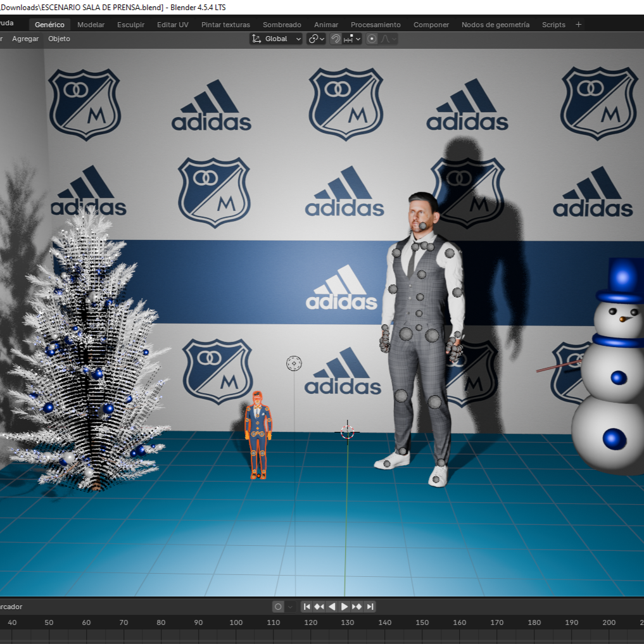Toggle the auto keying record button
Screen dimensions: 644x644
click(278, 607)
